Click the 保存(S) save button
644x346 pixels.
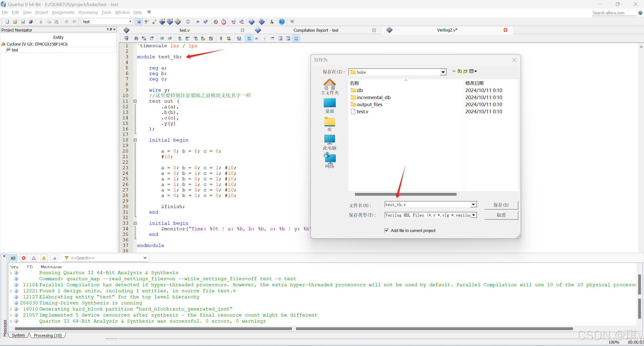pos(501,205)
